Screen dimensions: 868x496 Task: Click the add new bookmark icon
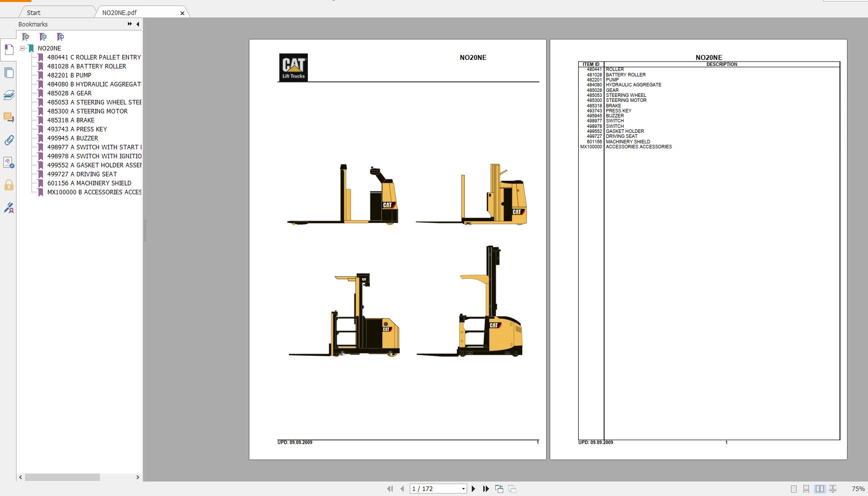point(43,37)
